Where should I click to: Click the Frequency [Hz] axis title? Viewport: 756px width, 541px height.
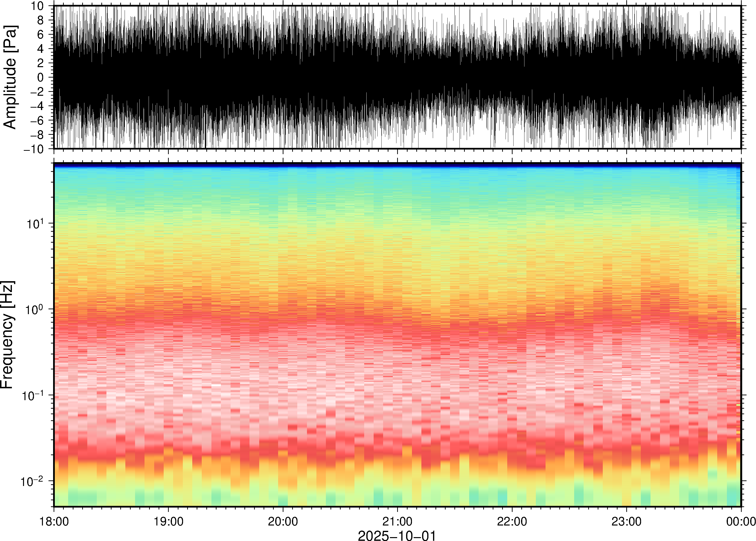(7, 335)
